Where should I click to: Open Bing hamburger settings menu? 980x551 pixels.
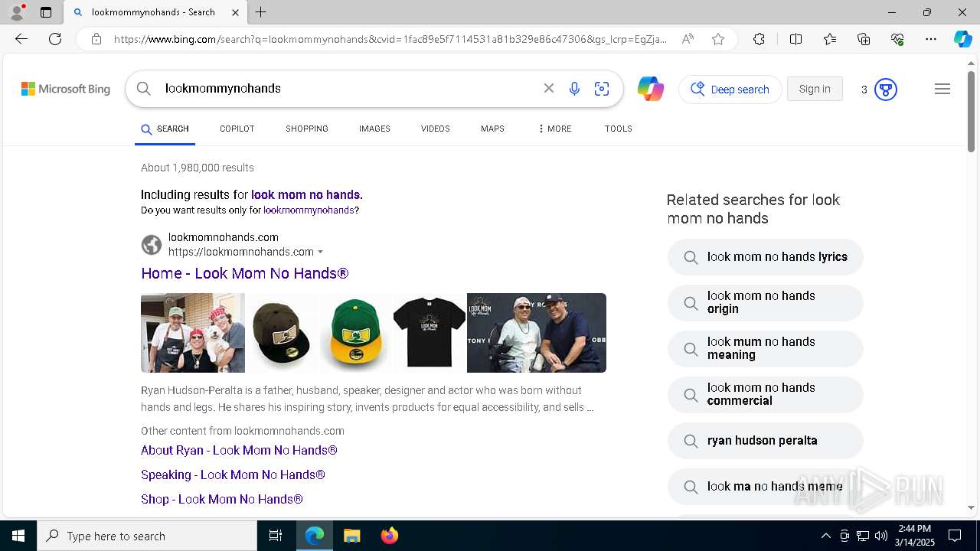tap(942, 90)
